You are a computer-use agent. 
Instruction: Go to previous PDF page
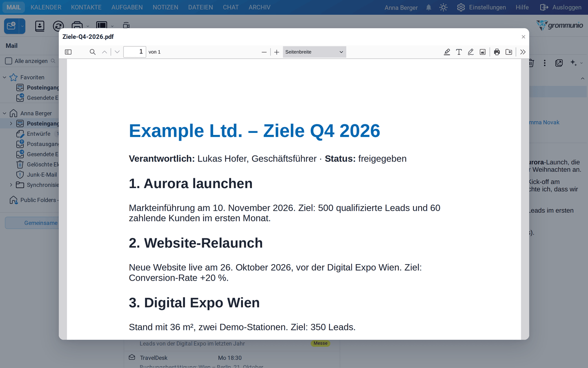[x=105, y=52]
